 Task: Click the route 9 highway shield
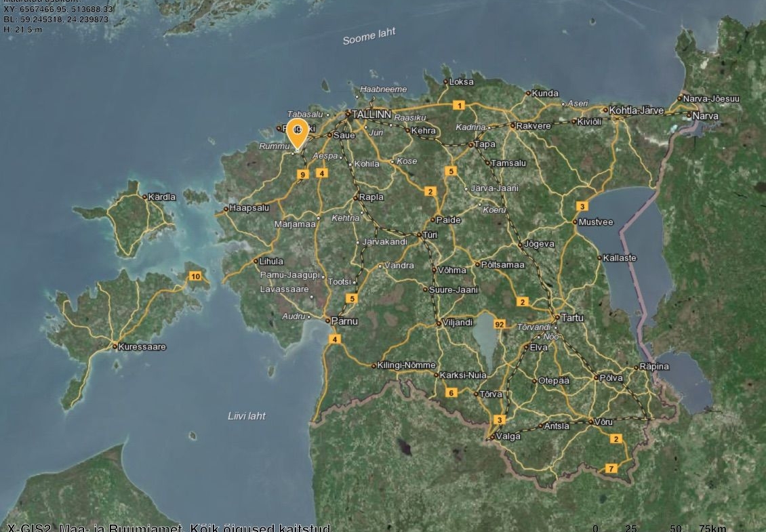(303, 174)
